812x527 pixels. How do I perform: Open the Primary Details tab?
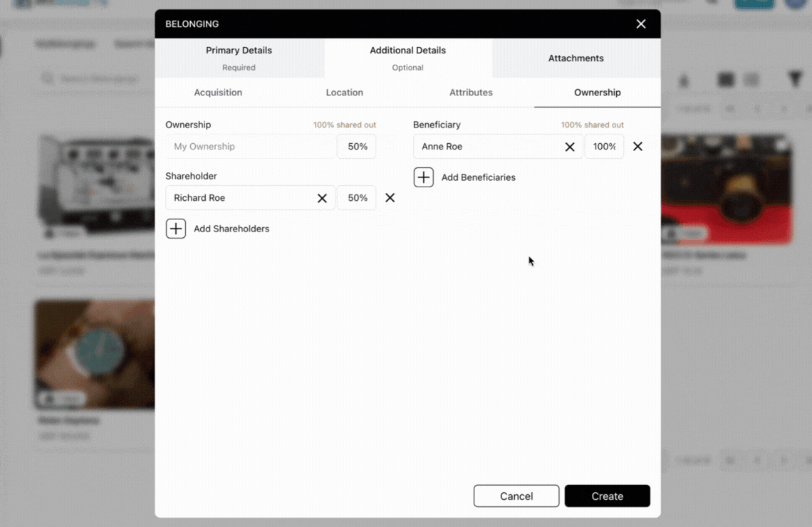click(x=239, y=57)
